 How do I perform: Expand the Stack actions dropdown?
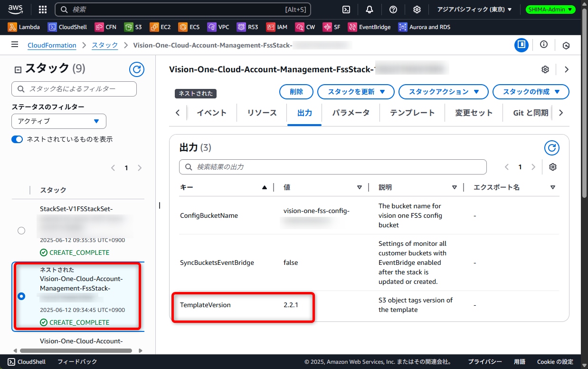[x=443, y=92]
